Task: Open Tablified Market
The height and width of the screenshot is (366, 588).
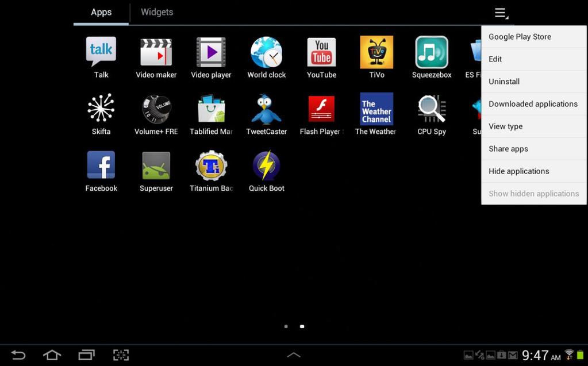Action: [x=211, y=114]
